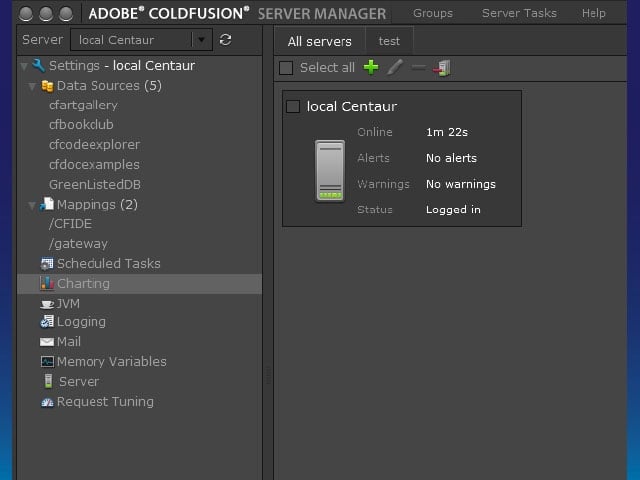Click the No warnings value
Screen dimensions: 640x480
(461, 184)
